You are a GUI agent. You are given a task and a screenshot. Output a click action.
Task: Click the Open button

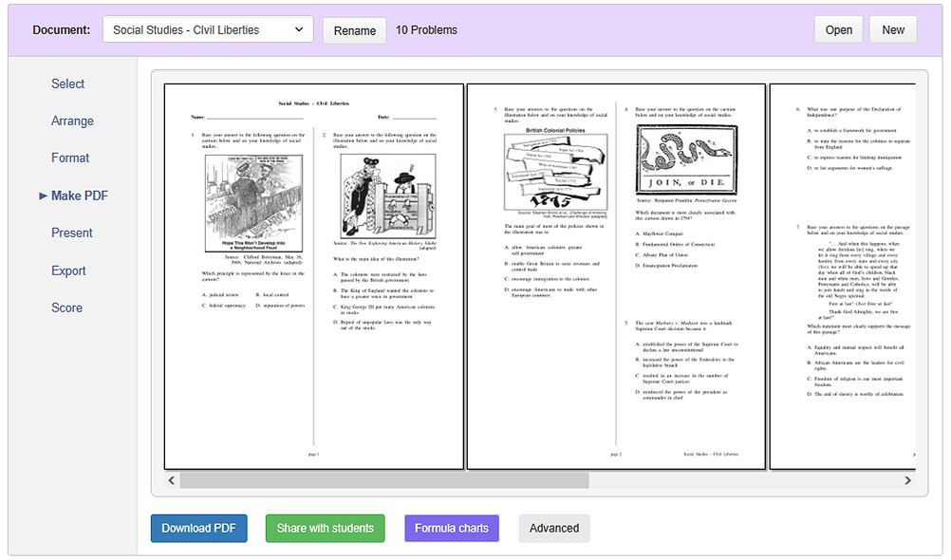coord(838,29)
